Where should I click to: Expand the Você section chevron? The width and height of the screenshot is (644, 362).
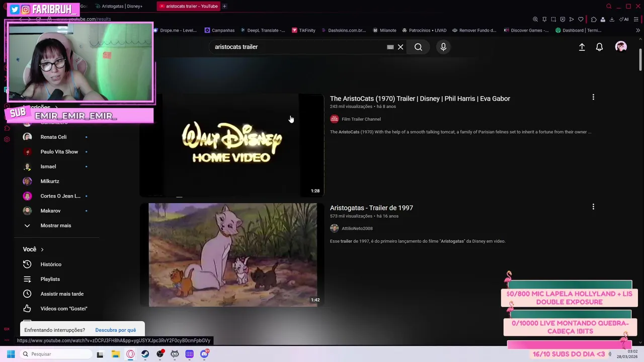coord(42,249)
